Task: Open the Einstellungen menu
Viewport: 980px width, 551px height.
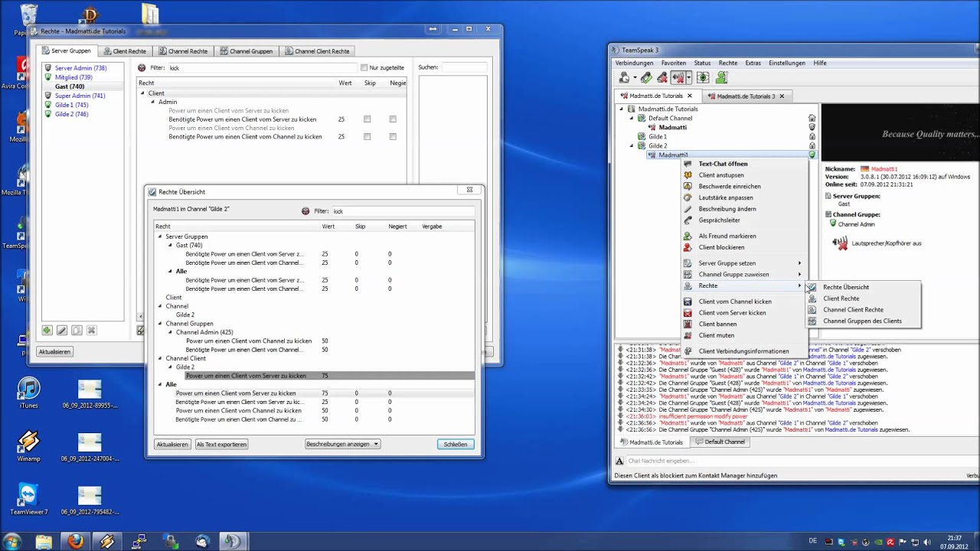Action: [787, 63]
